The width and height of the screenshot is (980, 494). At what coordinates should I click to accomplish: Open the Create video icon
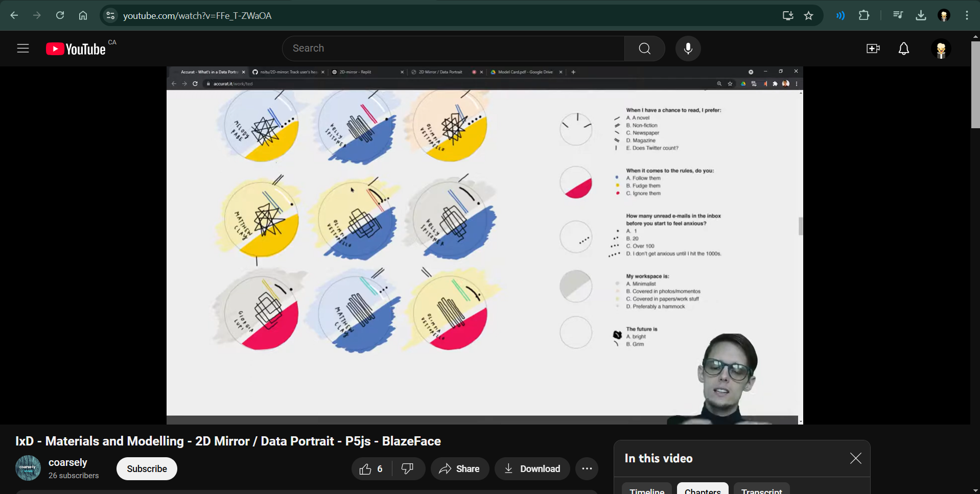873,49
